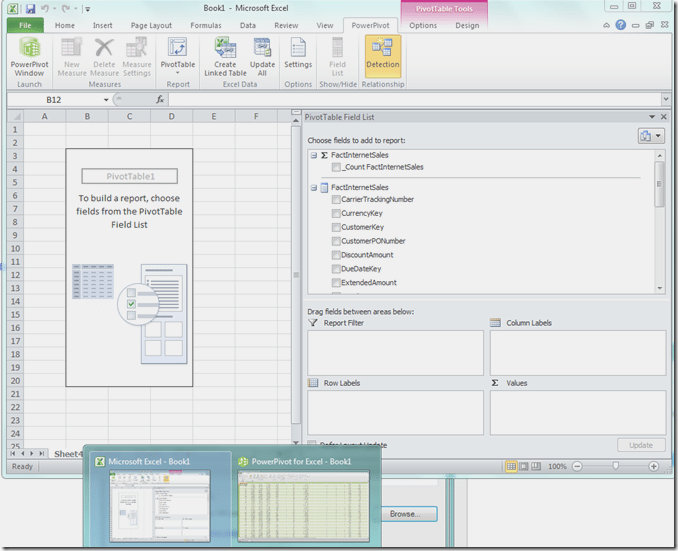
Task: Switch to Page Break Preview icon
Action: click(536, 466)
